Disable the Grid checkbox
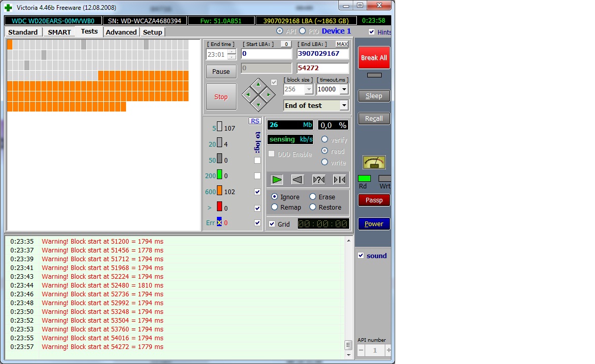595x364 pixels. click(x=272, y=224)
